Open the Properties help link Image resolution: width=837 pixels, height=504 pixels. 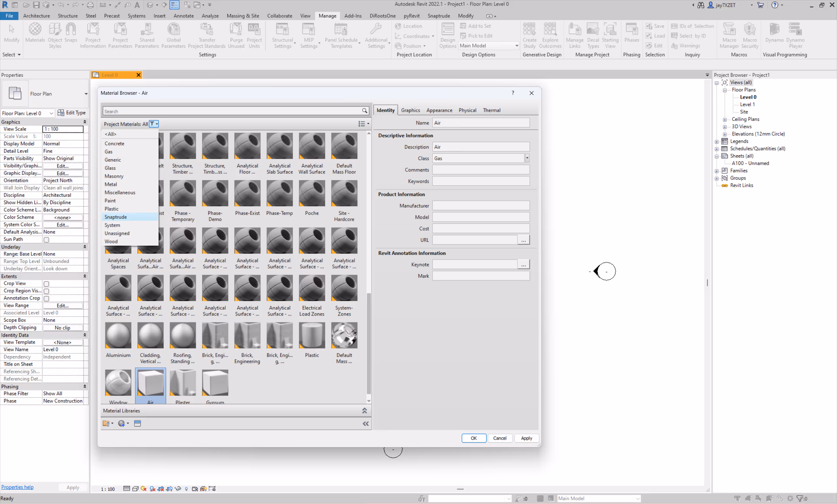coord(17,487)
